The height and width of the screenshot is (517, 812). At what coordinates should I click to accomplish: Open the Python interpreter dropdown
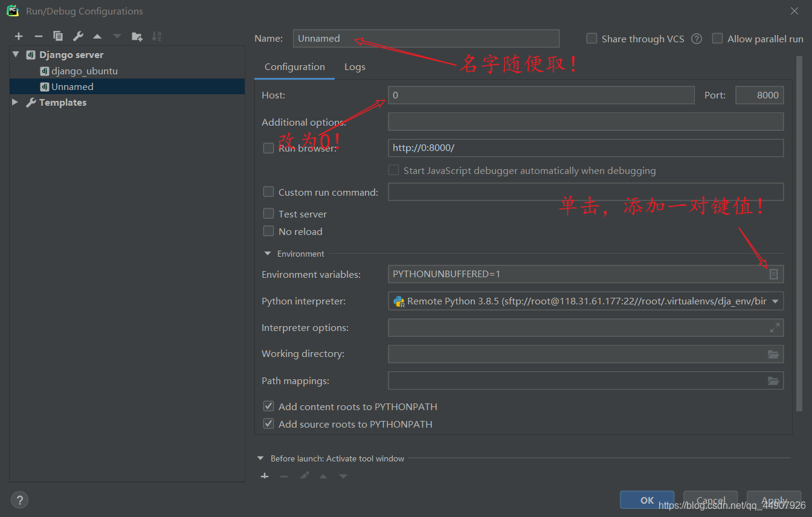click(x=776, y=301)
